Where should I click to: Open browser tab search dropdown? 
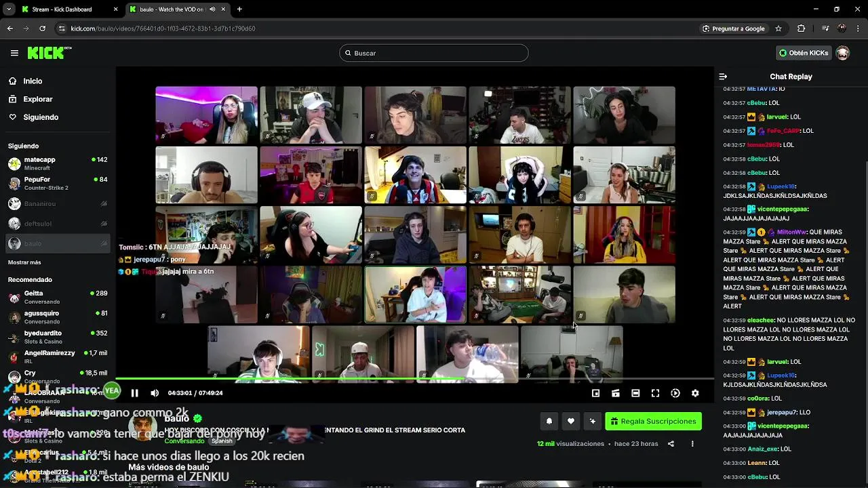coord(9,9)
